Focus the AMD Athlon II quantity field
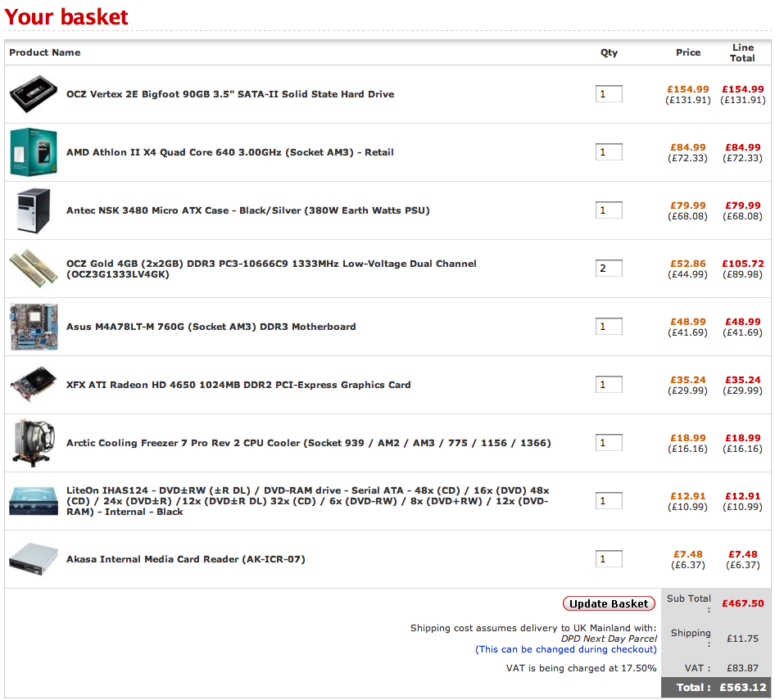The image size is (775, 700). (x=609, y=152)
